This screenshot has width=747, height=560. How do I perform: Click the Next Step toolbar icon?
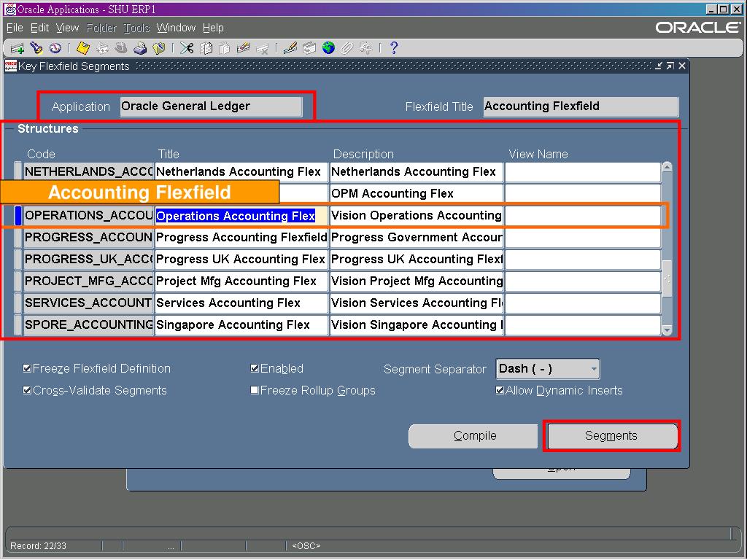click(102, 48)
